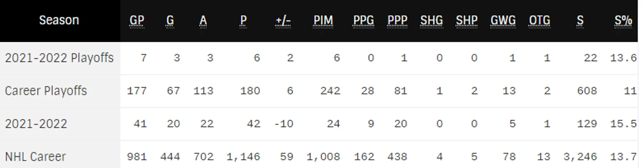Sort by SHP column header
Viewport: 644px width, 168px height.
pos(467,20)
